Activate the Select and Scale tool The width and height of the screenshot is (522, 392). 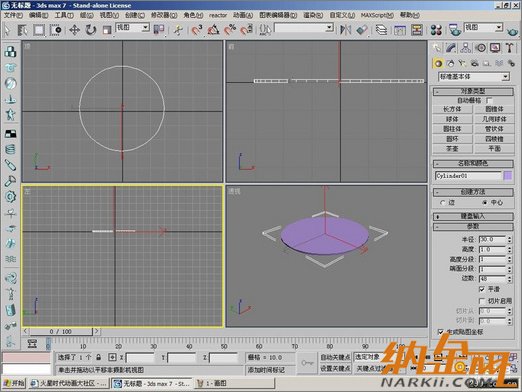107,30
